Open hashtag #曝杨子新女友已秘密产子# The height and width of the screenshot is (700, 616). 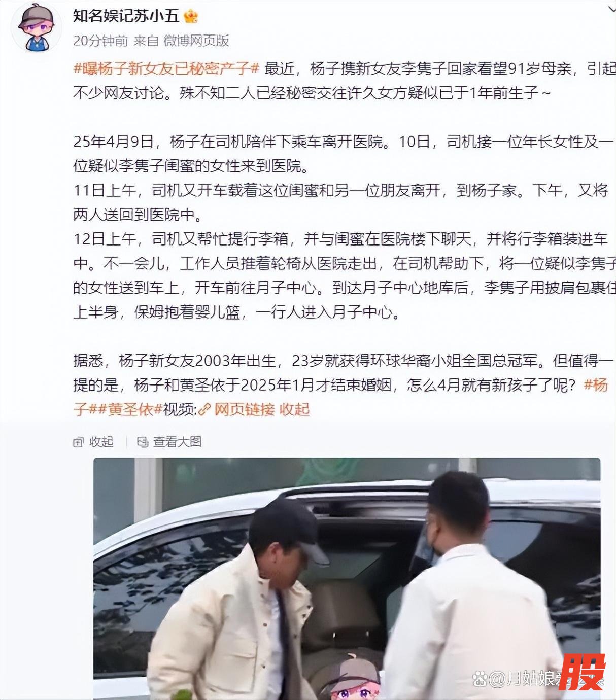[166, 68]
